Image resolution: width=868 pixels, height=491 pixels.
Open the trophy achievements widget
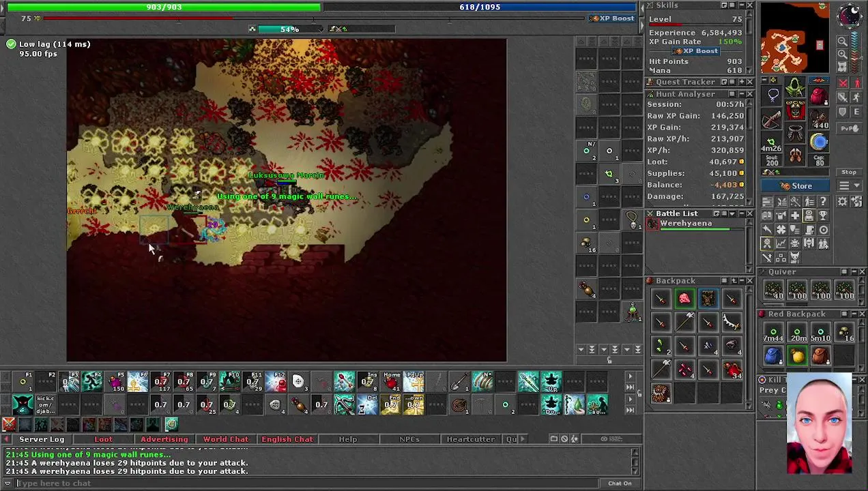tap(823, 215)
